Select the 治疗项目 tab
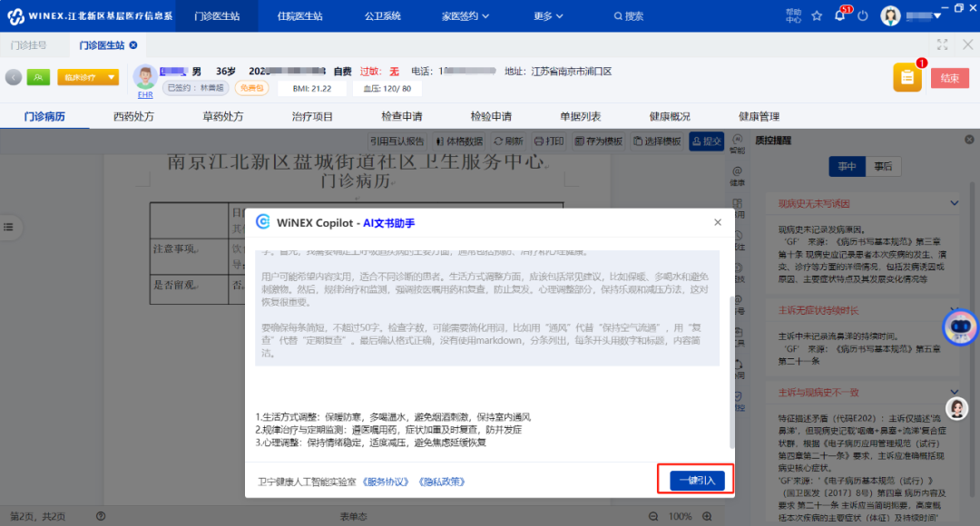 tap(312, 117)
